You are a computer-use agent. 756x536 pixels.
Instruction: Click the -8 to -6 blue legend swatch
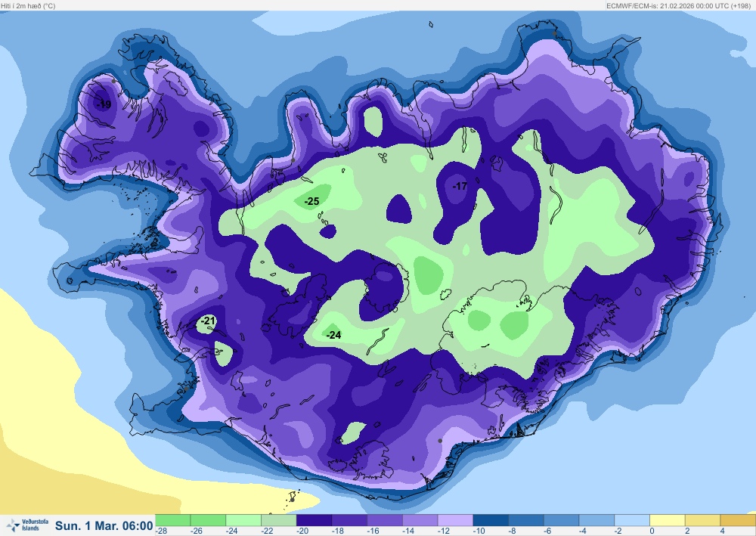coord(526,520)
